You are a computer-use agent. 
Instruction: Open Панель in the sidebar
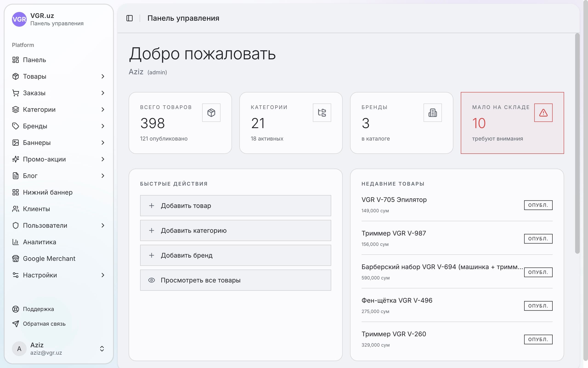59,60
